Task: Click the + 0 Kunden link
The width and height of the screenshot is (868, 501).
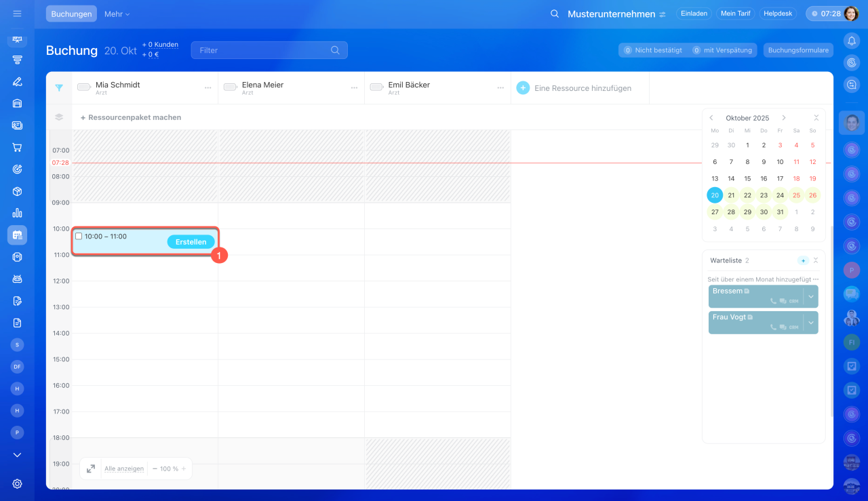Action: (160, 45)
